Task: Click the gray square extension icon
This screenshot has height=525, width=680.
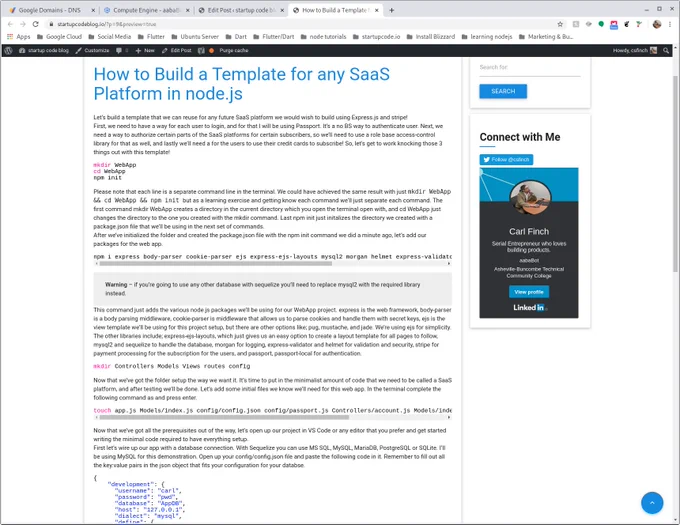Action: coord(576,24)
